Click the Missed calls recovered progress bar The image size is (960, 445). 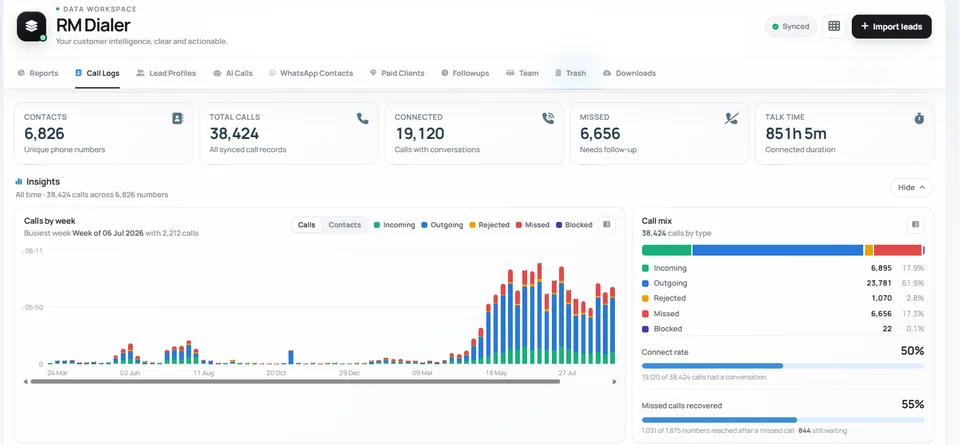click(783, 420)
